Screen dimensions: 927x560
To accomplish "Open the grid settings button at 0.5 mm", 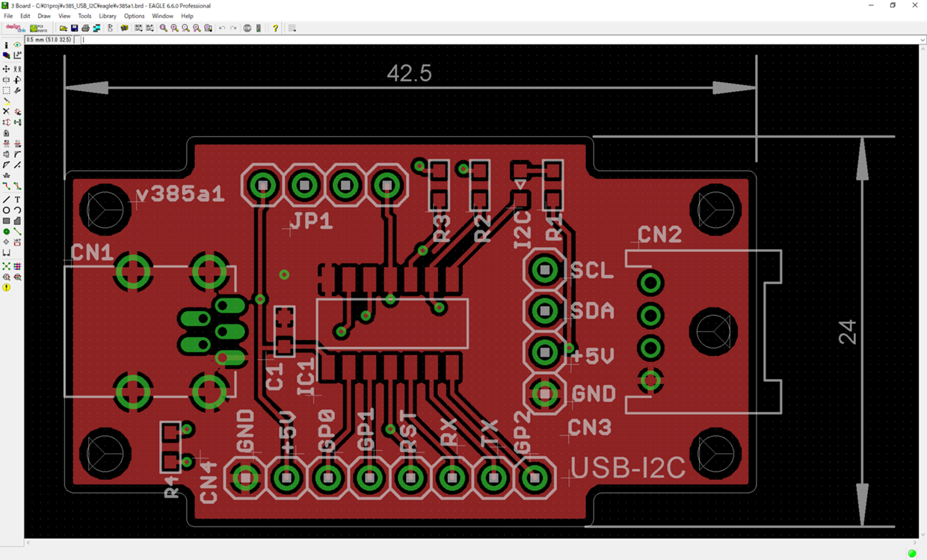I will 50,40.
